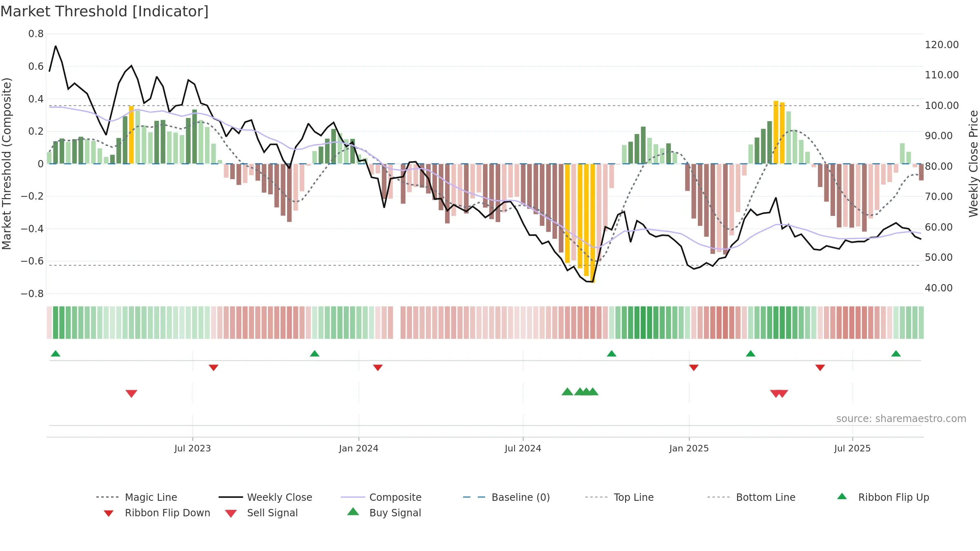Toggle Bottom Line legend entry
This screenshot has width=980, height=551.
tap(751, 497)
